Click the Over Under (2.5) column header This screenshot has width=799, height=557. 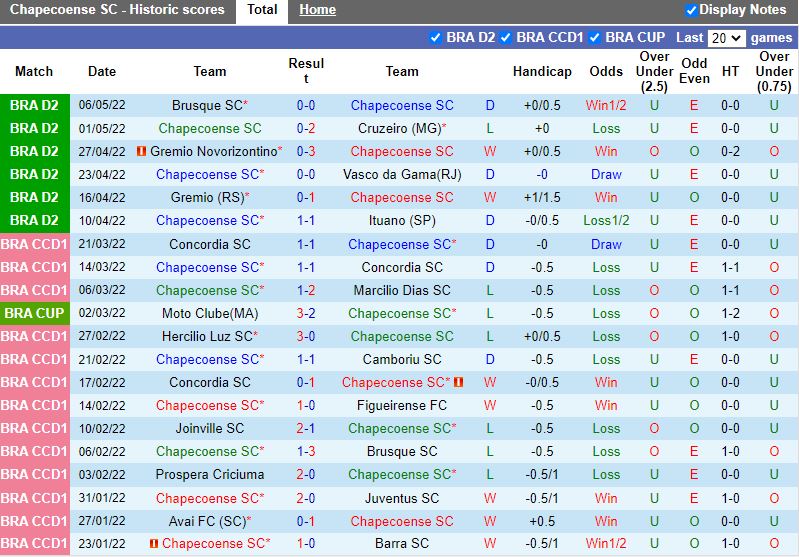click(654, 72)
